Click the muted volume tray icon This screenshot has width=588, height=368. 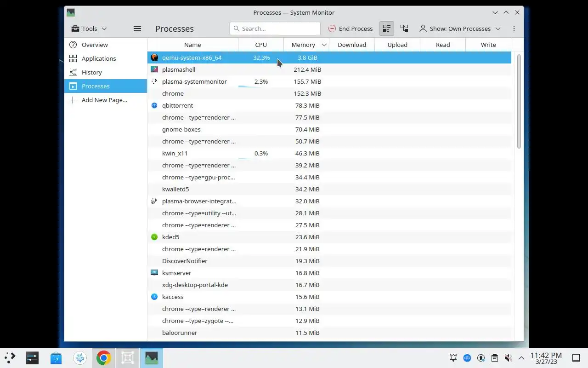point(508,357)
